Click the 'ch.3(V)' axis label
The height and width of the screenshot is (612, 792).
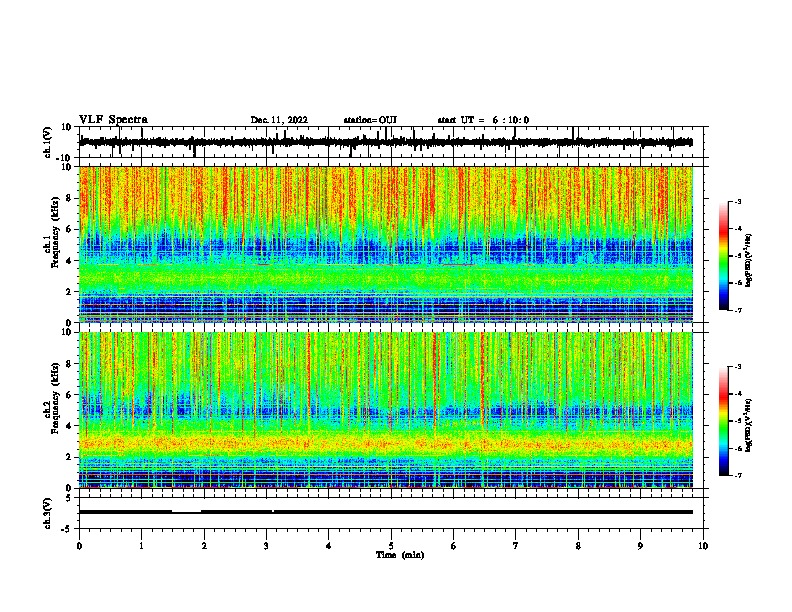pyautogui.click(x=48, y=513)
